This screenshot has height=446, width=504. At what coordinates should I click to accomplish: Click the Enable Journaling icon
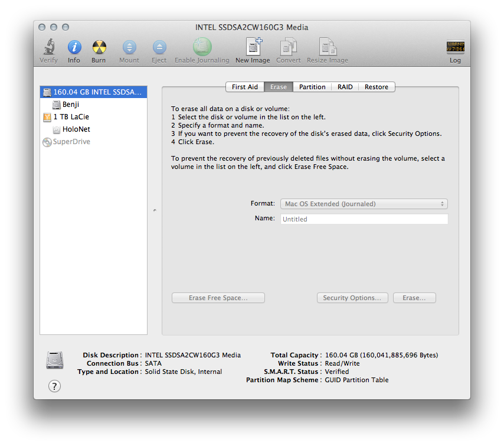(202, 47)
